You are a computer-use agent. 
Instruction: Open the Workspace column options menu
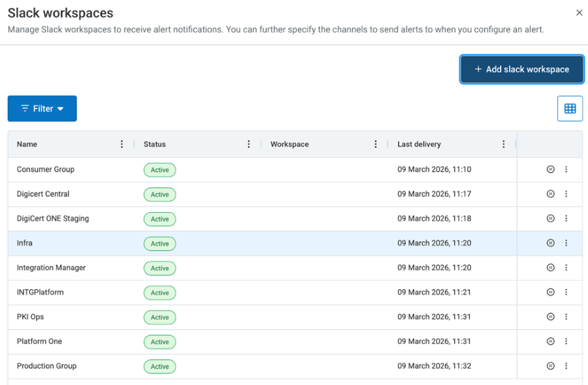[x=375, y=144]
